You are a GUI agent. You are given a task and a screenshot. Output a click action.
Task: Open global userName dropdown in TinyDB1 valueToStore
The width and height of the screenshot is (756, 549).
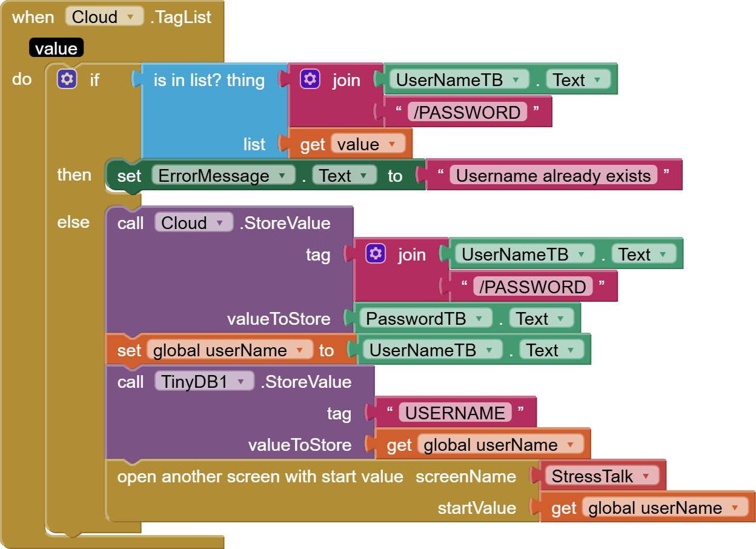[x=500, y=445]
